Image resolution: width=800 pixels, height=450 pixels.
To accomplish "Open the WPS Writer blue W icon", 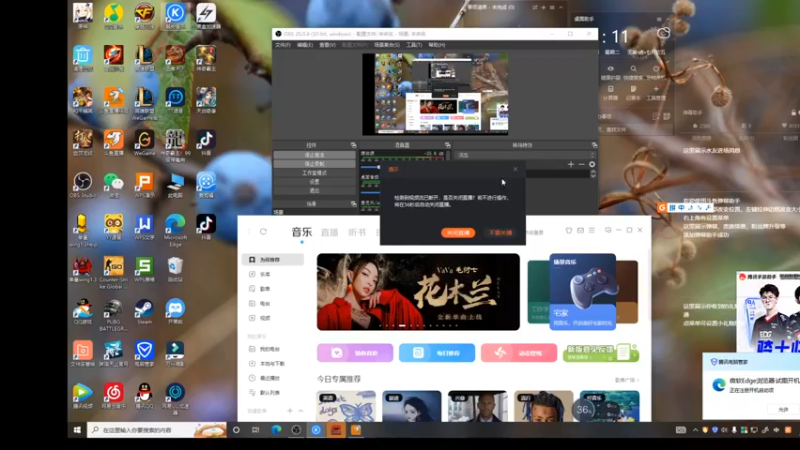I will pos(144,225).
